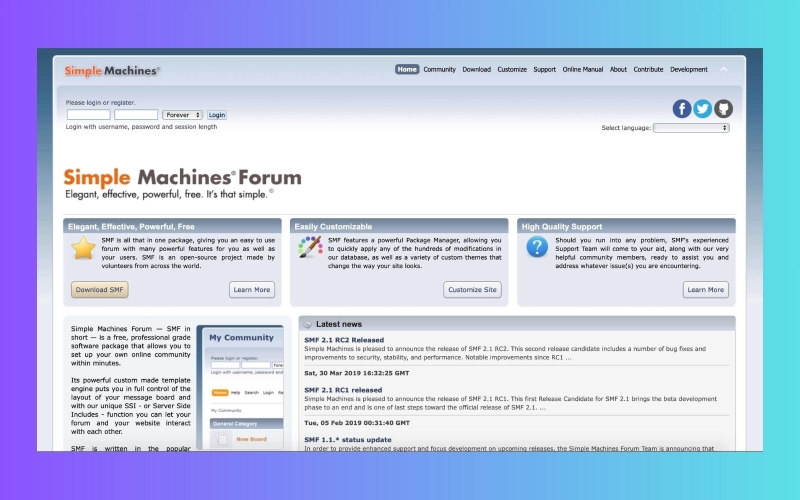Focus the password input field
800x500 pixels.
136,115
